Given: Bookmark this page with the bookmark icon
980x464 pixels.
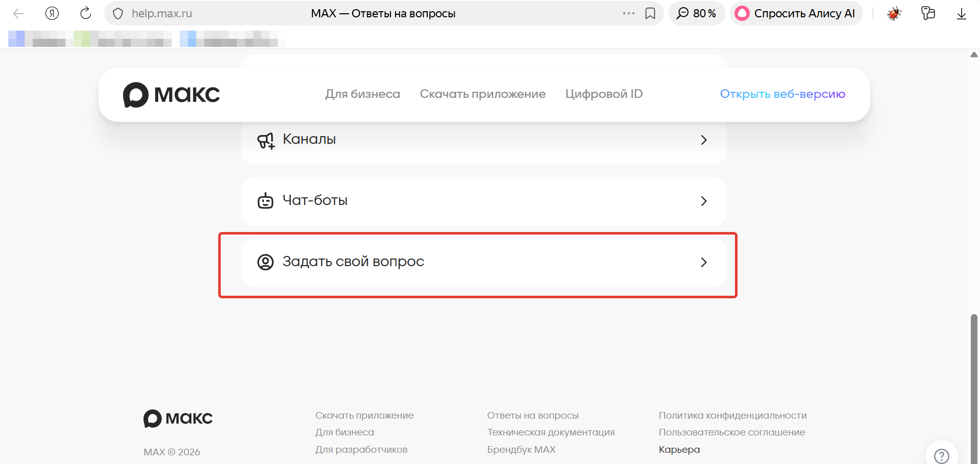Looking at the screenshot, I should click(x=650, y=13).
